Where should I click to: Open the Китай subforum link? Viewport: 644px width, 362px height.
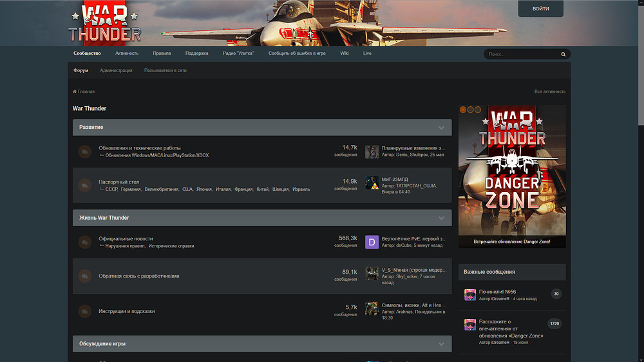pyautogui.click(x=263, y=189)
